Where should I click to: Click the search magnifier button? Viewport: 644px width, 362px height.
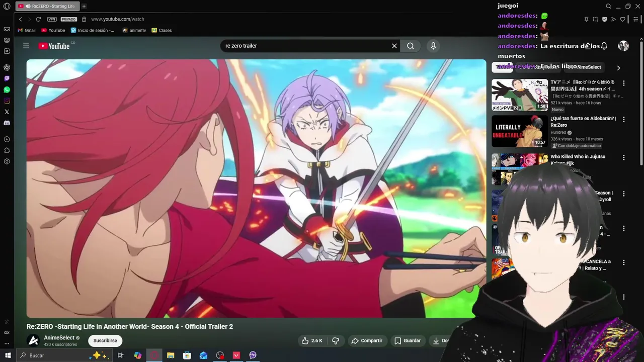point(411,46)
